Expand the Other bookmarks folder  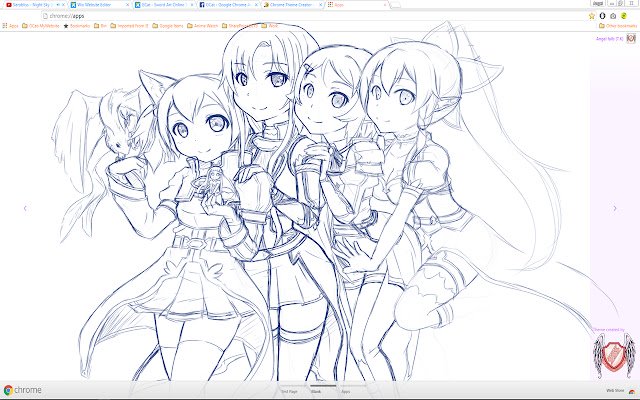[618, 26]
